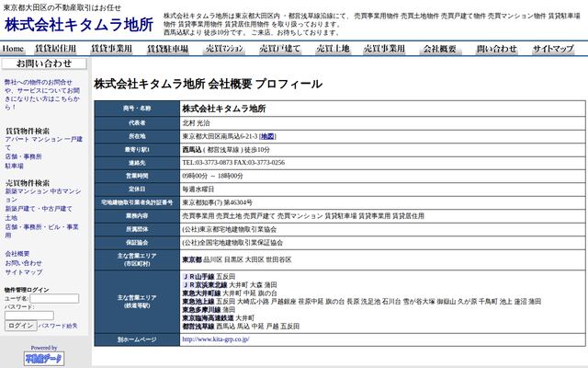Open rental アパート マンション 一戸建て search link
This screenshot has width=588, height=368.
tap(43, 144)
